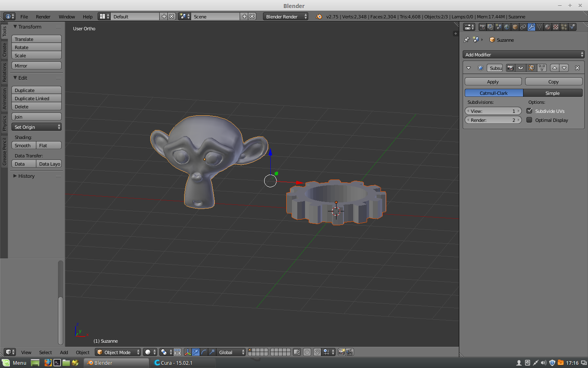Select the translate manipulator arrow icon
588x368 pixels.
click(x=196, y=352)
